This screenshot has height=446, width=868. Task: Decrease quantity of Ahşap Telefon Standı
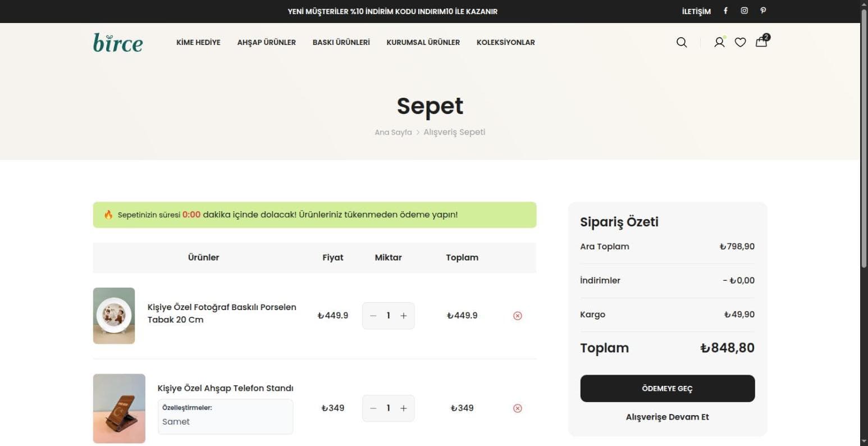coord(373,408)
